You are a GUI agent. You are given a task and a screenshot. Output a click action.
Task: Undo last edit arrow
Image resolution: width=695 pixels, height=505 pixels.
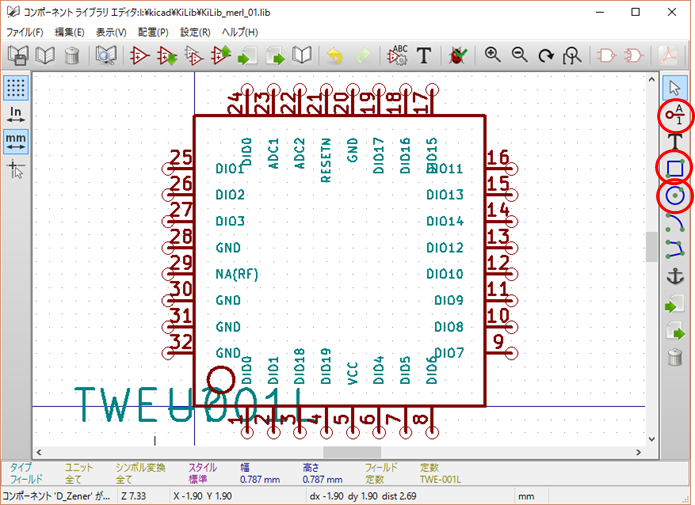point(335,56)
